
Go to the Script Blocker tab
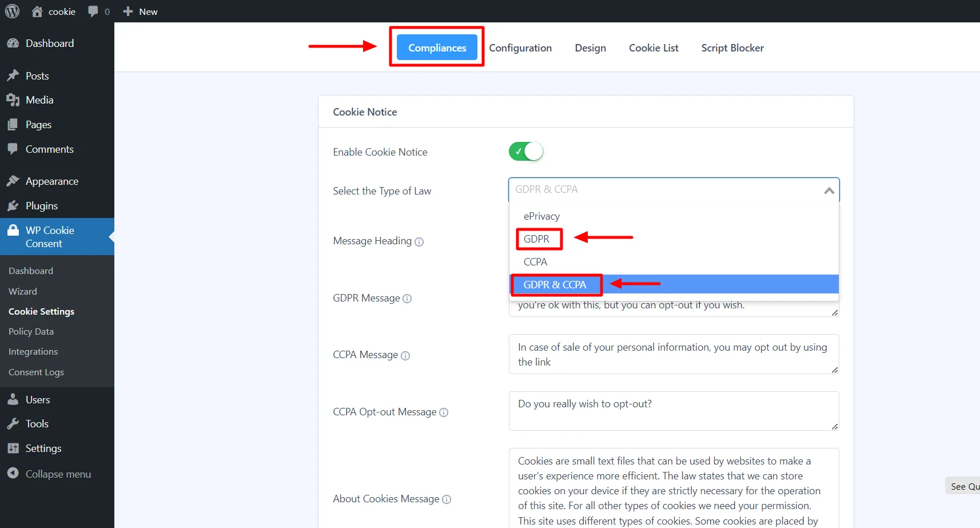[x=732, y=48]
